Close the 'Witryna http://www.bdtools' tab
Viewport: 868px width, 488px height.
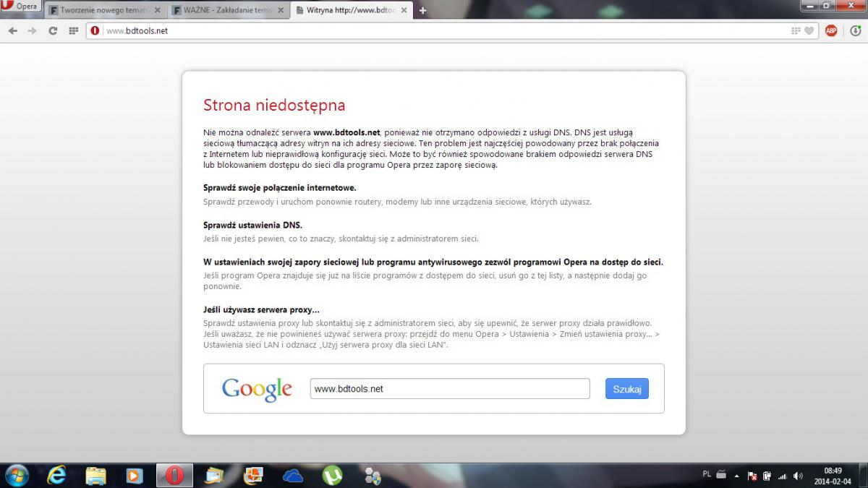[x=403, y=11]
